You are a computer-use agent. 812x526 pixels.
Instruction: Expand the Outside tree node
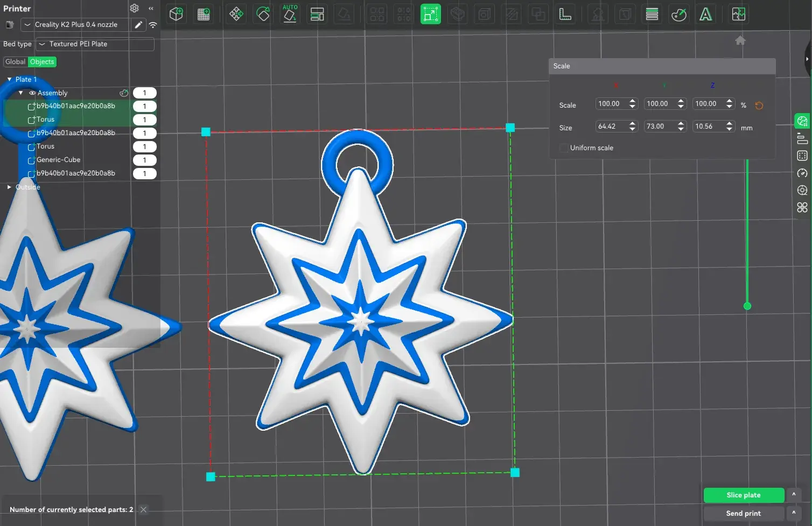pos(9,187)
